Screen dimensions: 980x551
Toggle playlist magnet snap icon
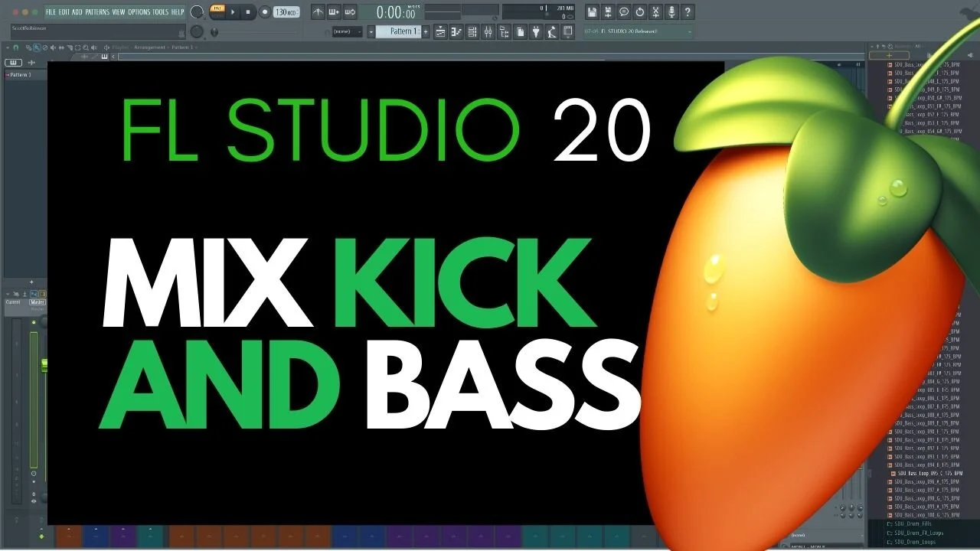[x=15, y=47]
